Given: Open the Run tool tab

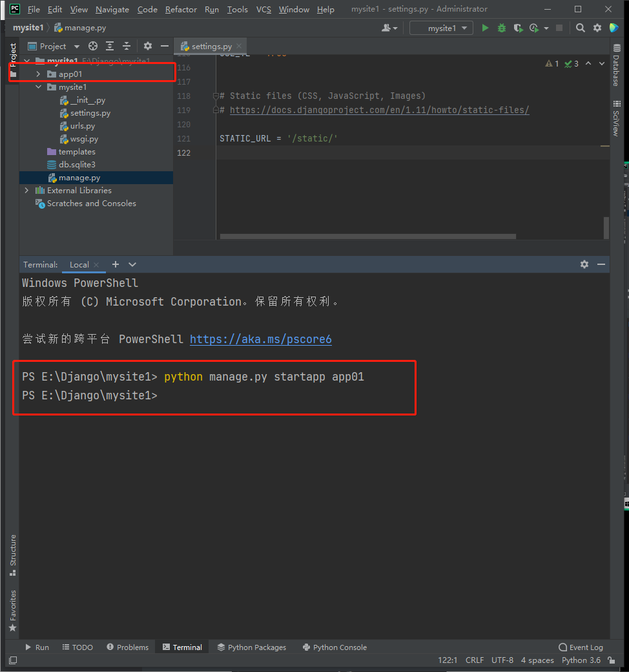Looking at the screenshot, I should [37, 647].
